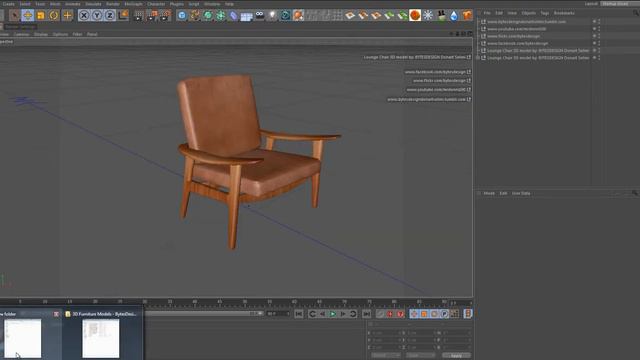Viewport: 640px width, 360px height.
Task: Go to end of animation
Action: click(x=367, y=313)
